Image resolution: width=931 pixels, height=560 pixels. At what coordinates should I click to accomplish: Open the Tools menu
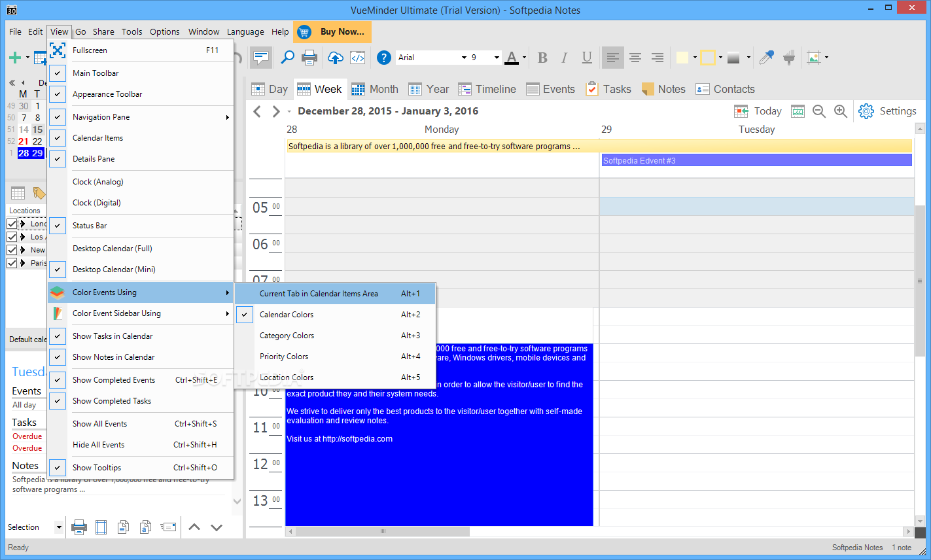point(132,31)
